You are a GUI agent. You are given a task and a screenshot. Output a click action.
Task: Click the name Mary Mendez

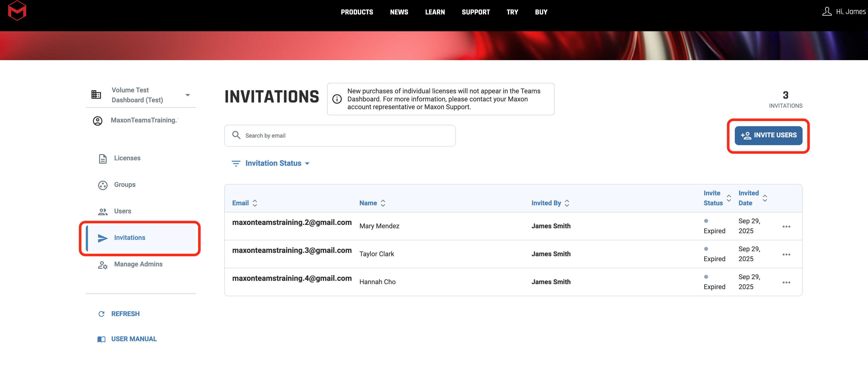coord(379,226)
